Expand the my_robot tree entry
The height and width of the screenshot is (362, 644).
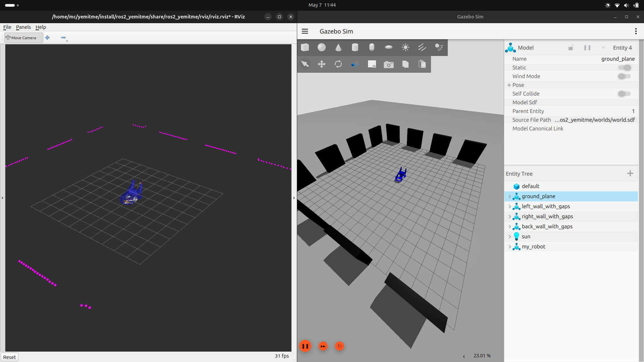509,247
